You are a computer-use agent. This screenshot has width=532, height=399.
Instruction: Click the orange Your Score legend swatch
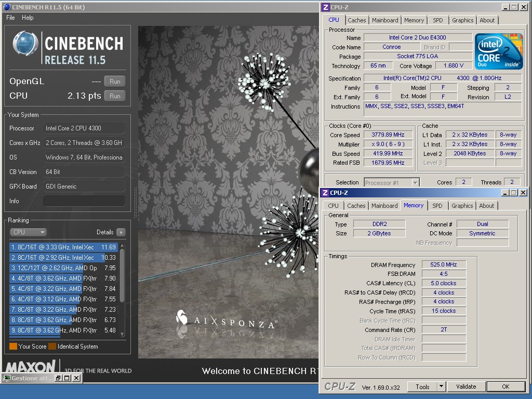pos(13,347)
